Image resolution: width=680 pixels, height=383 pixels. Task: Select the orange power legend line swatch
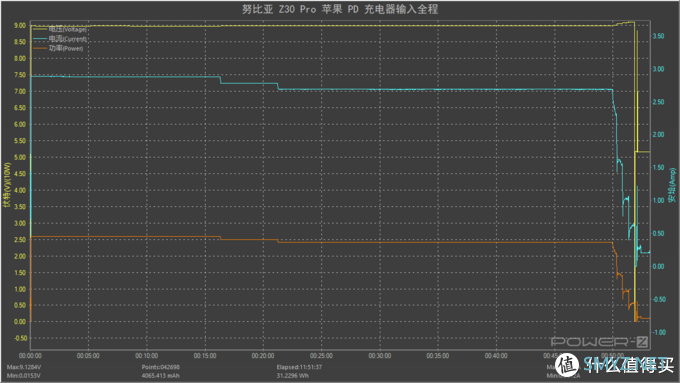(x=40, y=48)
